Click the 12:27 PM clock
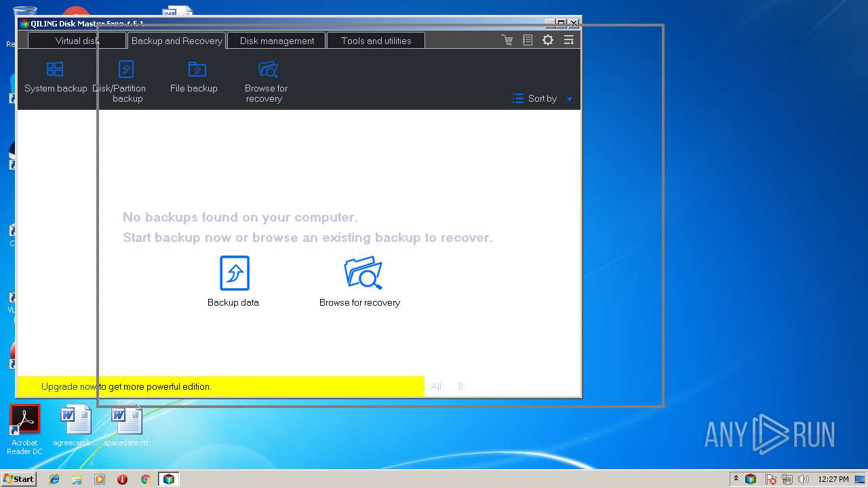This screenshot has width=868, height=488. (833, 479)
